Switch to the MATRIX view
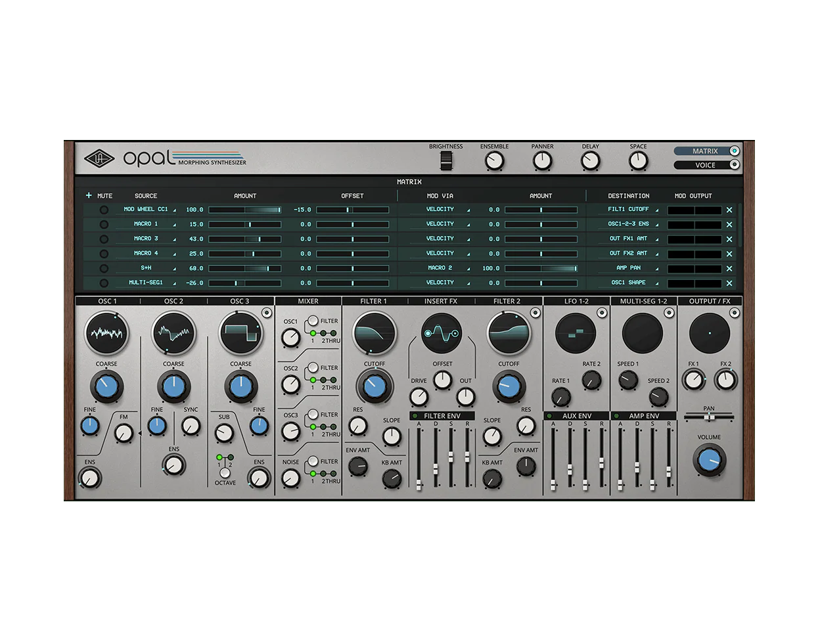The image size is (820, 644). point(707,151)
